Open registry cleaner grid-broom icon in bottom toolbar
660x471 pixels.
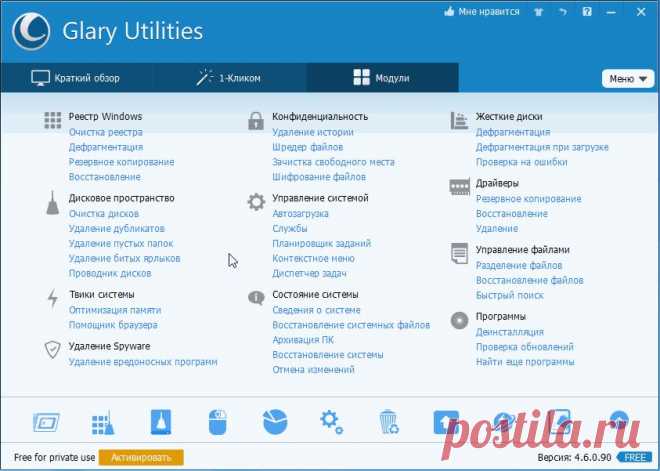pyautogui.click(x=103, y=423)
